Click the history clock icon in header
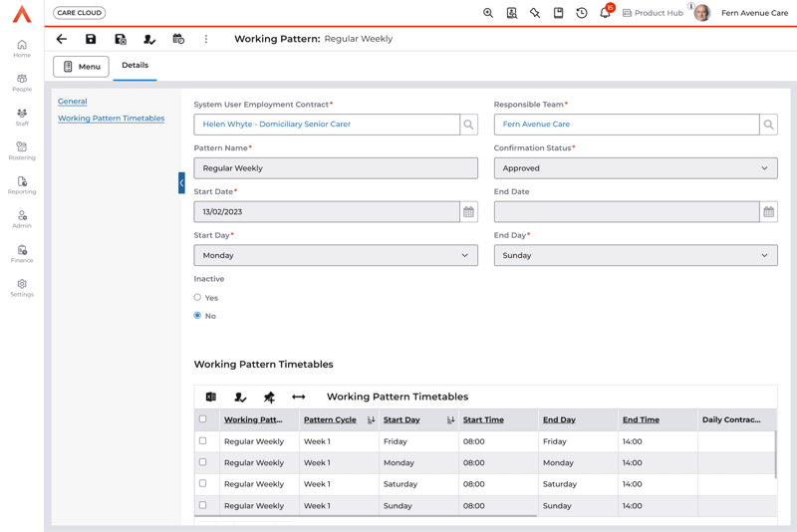This screenshot has width=797, height=532. coord(582,13)
